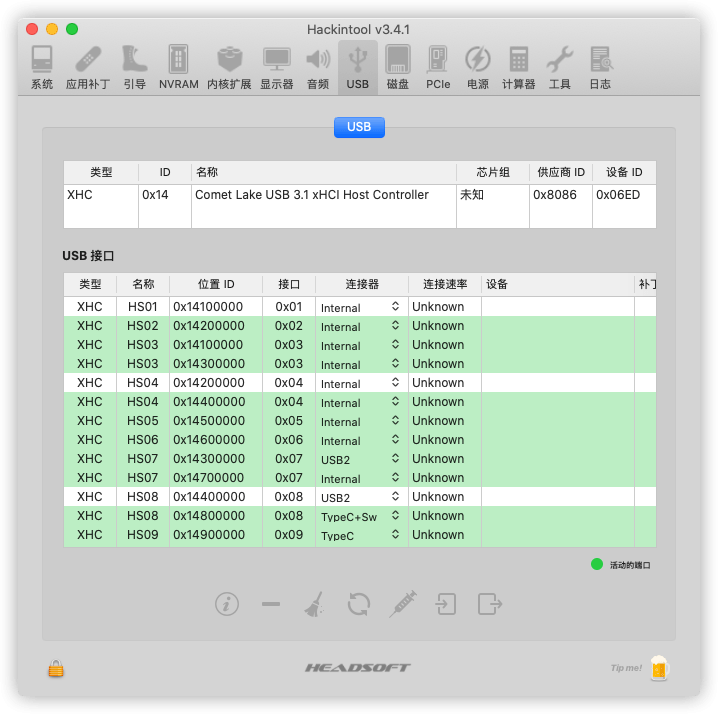Open connector dropdown for HS07 0x14700000 row

point(361,478)
